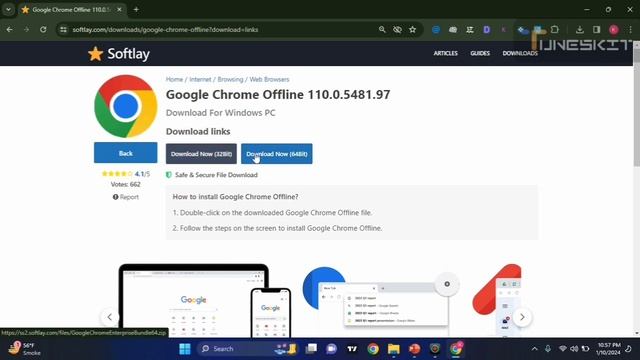Reload the page with the refresh icon

(43, 30)
